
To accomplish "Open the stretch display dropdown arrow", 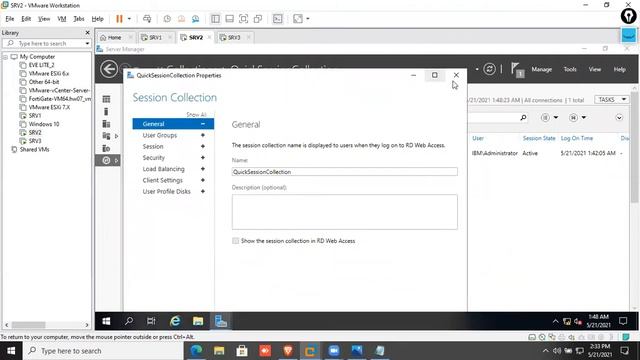I will [x=308, y=19].
